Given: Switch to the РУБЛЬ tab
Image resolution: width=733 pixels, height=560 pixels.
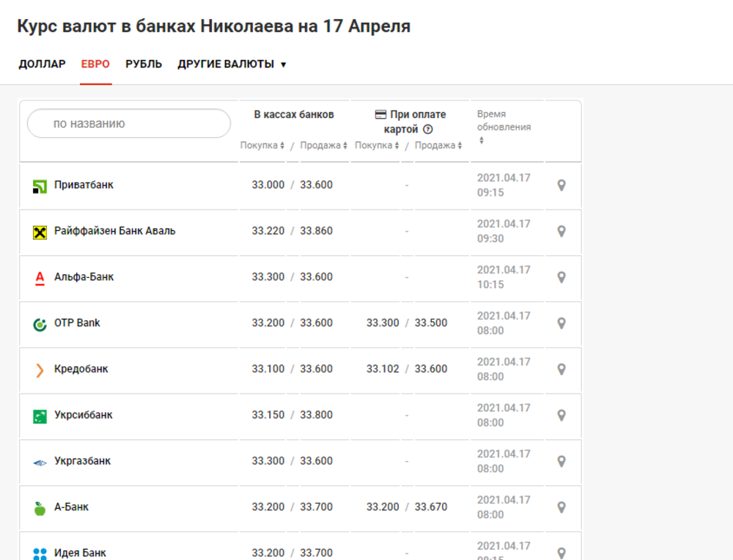Looking at the screenshot, I should pyautogui.click(x=144, y=64).
